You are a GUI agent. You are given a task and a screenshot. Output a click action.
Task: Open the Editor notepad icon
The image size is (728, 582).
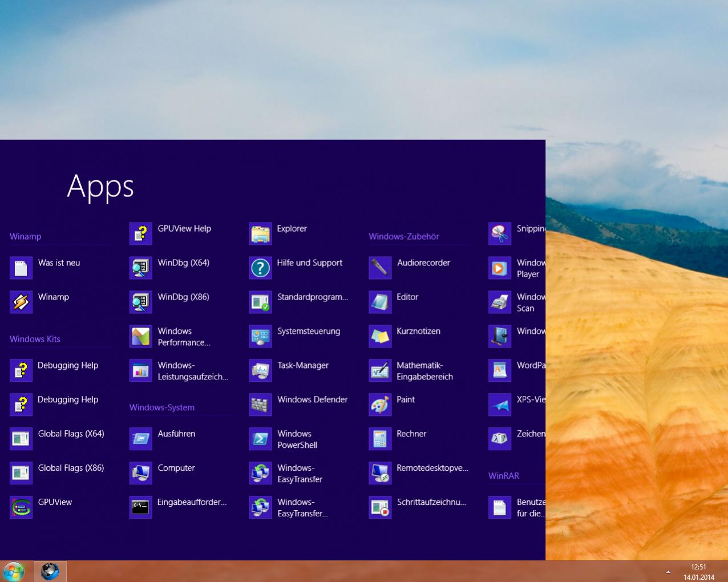(380, 302)
